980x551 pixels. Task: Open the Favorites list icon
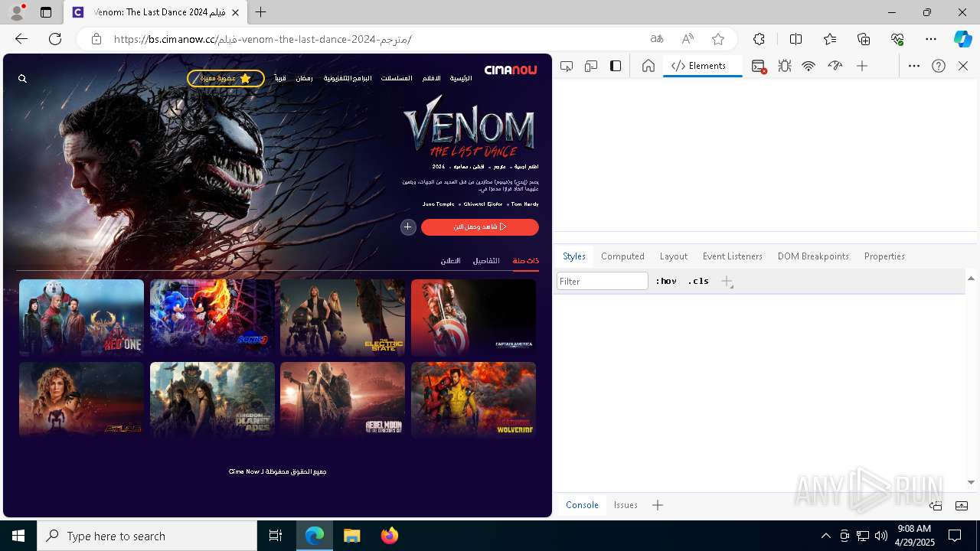point(830,39)
